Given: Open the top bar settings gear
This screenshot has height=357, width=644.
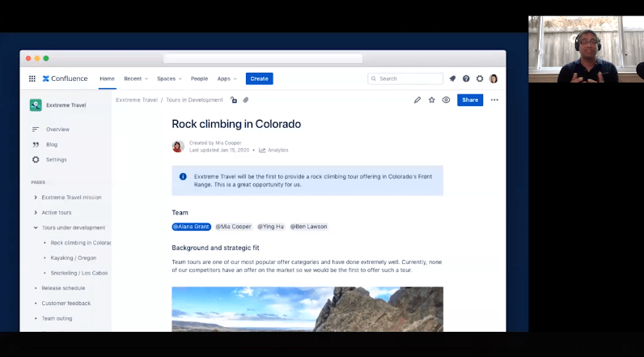Looking at the screenshot, I should [480, 79].
